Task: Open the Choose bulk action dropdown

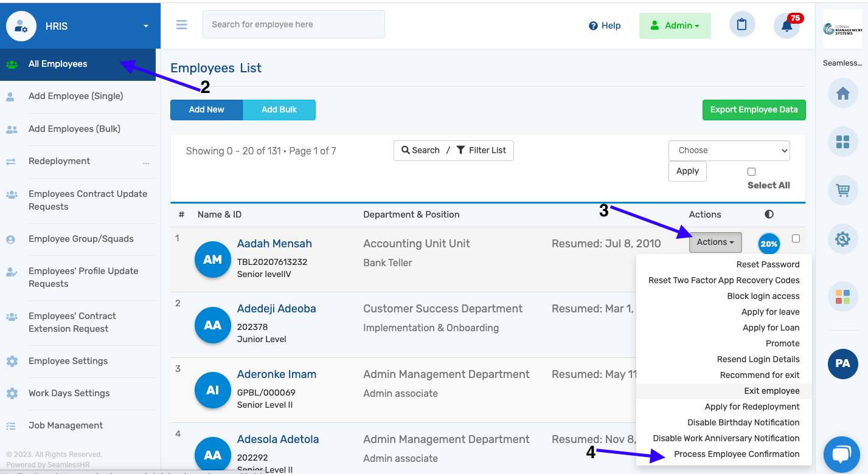Action: (x=729, y=150)
